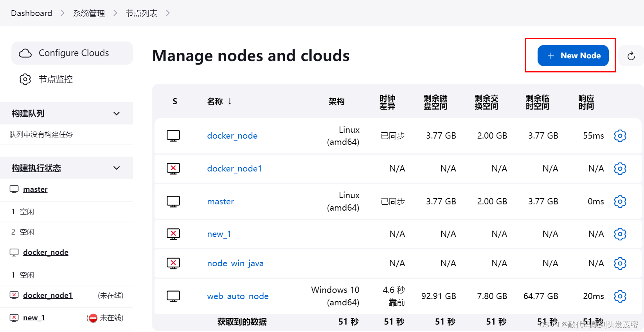Click the new_1 offline status icon in table

coord(173,234)
